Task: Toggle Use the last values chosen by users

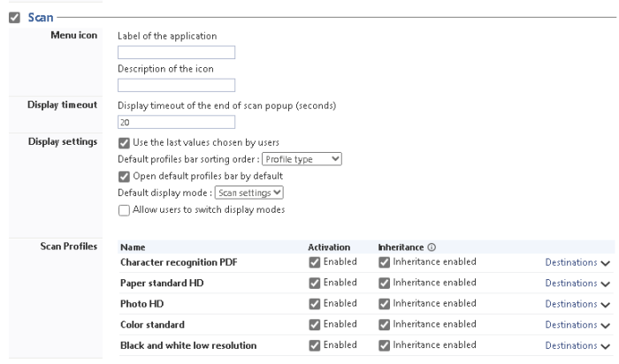Action: pyautogui.click(x=124, y=143)
